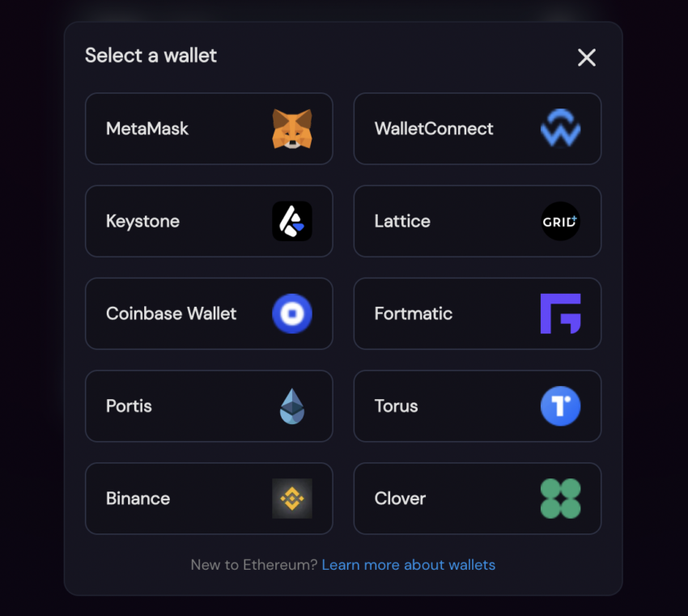The image size is (688, 616).
Task: Choose Fortmatic wallet label
Action: [x=414, y=314]
